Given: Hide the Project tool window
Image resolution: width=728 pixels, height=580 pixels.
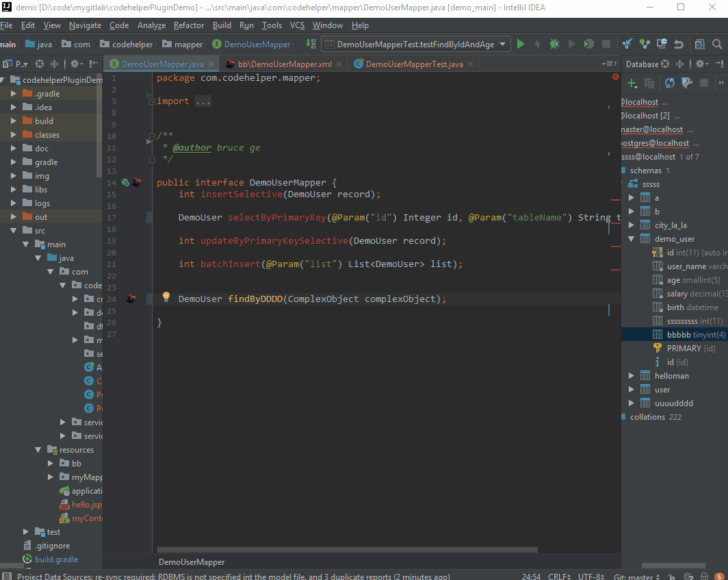Looking at the screenshot, I should [93, 64].
